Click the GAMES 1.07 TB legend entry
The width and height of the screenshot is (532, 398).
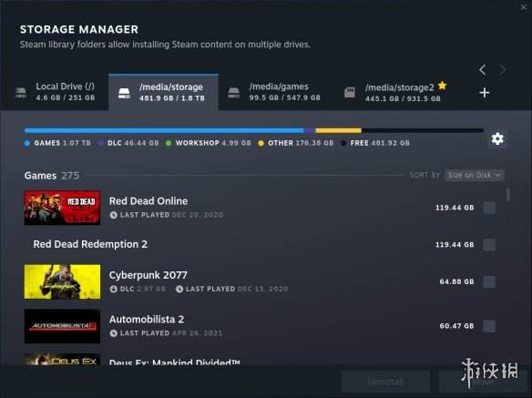57,143
